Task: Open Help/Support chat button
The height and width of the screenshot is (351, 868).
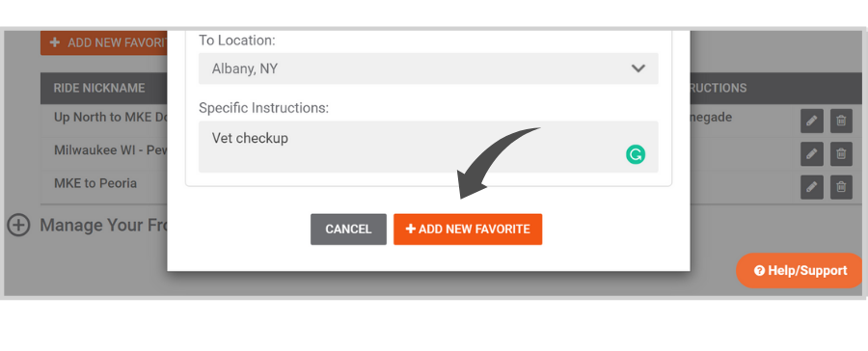Action: (x=800, y=271)
